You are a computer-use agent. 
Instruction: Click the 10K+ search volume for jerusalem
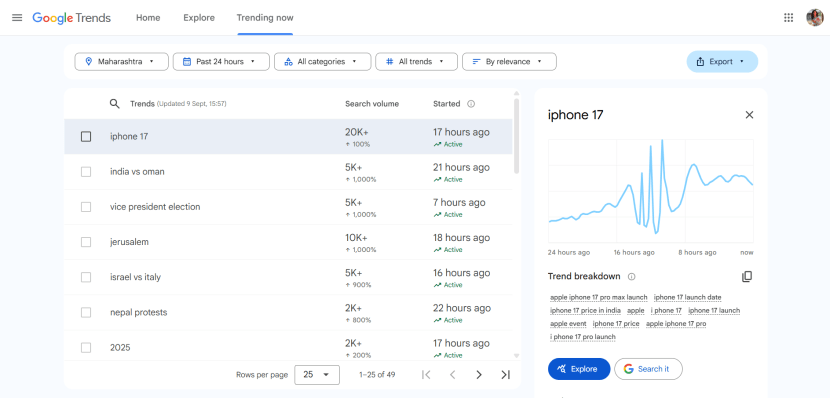click(x=356, y=238)
